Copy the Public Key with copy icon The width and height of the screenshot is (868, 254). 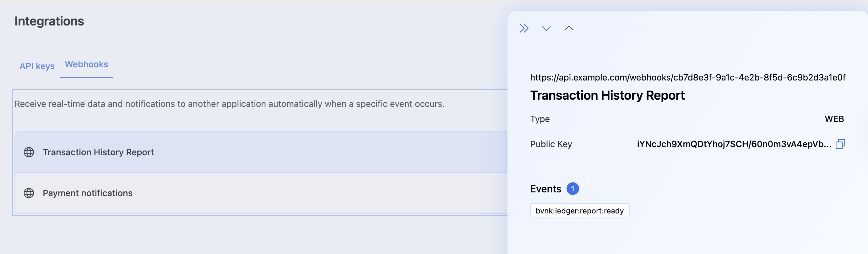point(840,144)
